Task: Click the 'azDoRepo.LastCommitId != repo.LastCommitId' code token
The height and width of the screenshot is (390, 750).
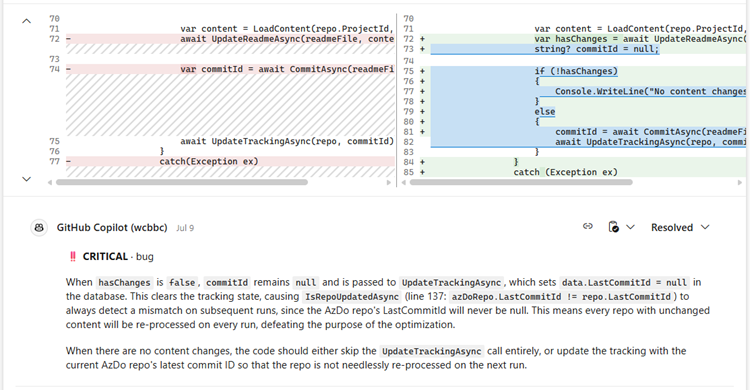Action: pos(561,297)
